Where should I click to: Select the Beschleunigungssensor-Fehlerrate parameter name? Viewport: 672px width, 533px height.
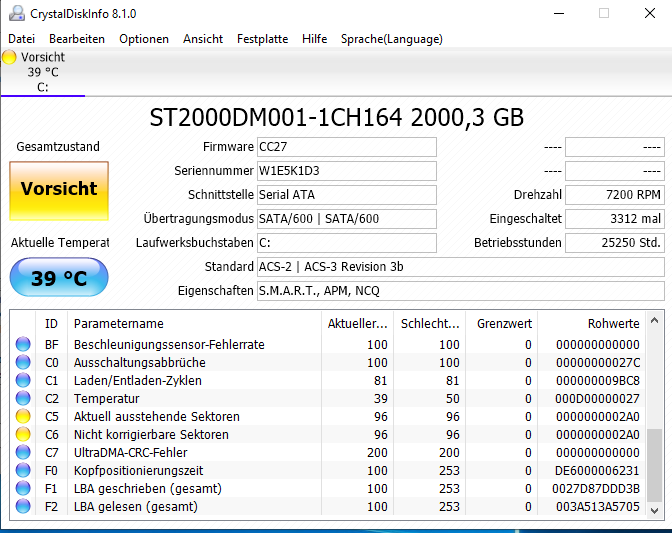pos(169,344)
